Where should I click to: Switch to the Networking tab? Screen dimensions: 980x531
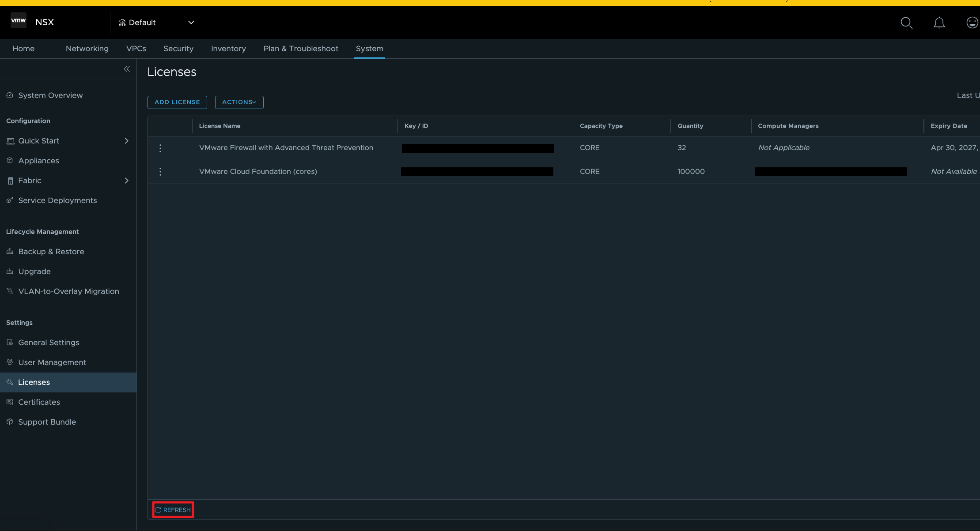(87, 49)
